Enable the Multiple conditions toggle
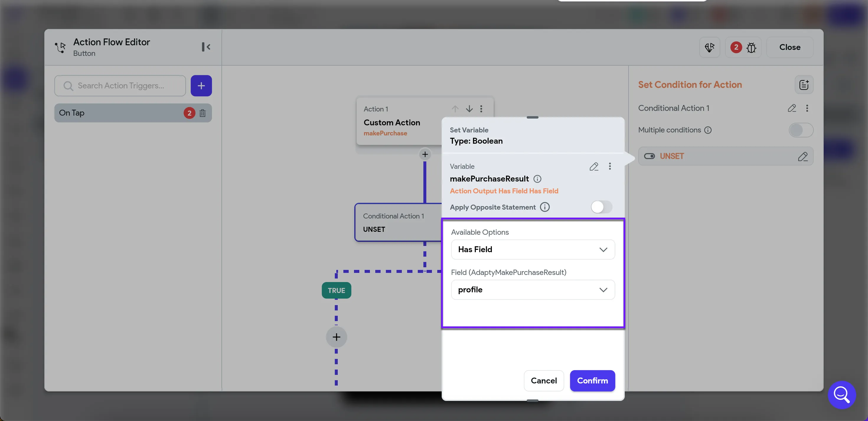This screenshot has width=868, height=421. coord(801,130)
